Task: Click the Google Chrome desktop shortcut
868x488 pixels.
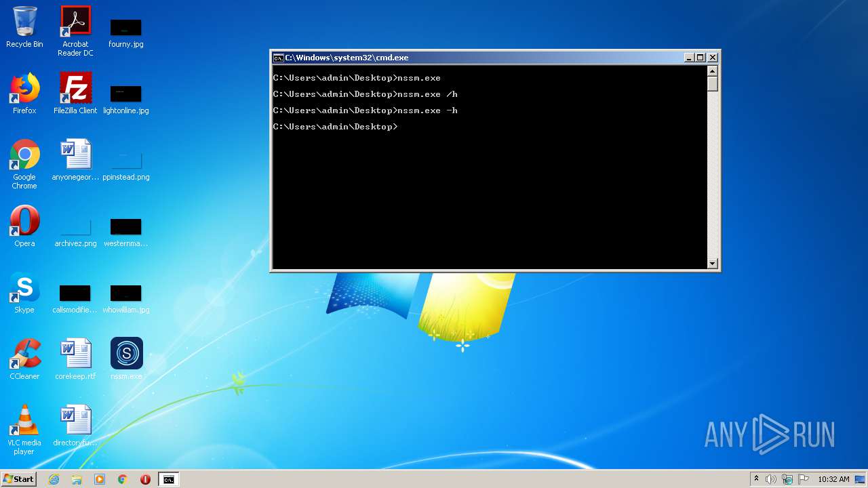Action: pos(24,165)
